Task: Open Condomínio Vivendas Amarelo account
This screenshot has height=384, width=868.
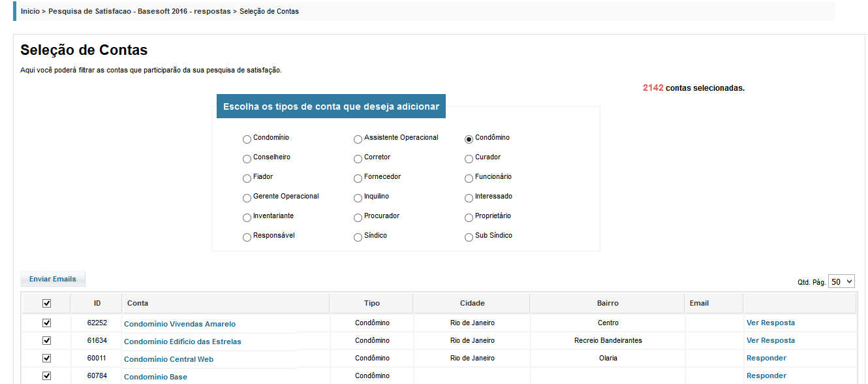Action: 179,324
